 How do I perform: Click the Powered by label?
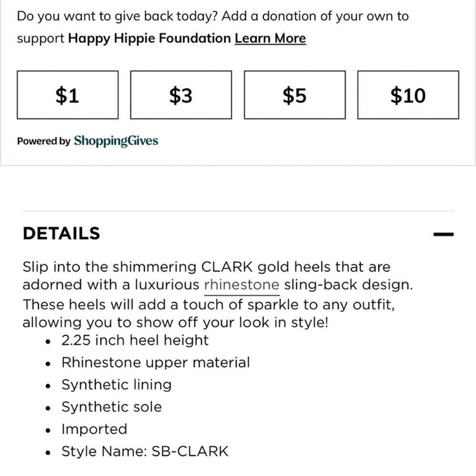pos(44,141)
